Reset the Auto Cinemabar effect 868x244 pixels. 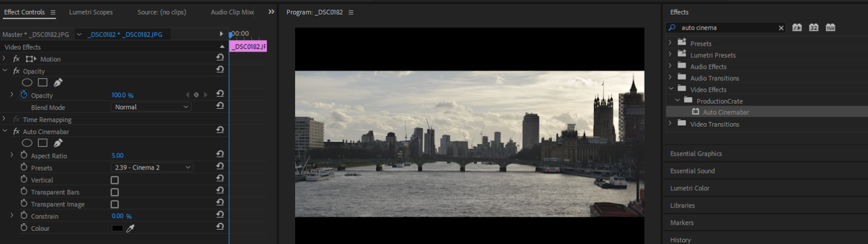pos(220,130)
